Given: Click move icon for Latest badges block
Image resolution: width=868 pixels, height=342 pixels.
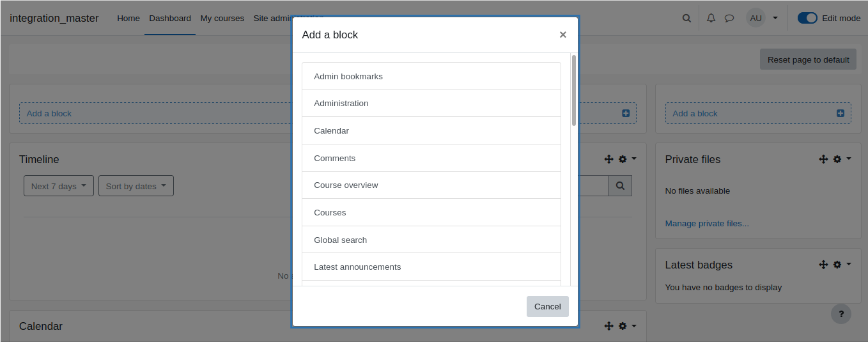Looking at the screenshot, I should click(x=823, y=265).
